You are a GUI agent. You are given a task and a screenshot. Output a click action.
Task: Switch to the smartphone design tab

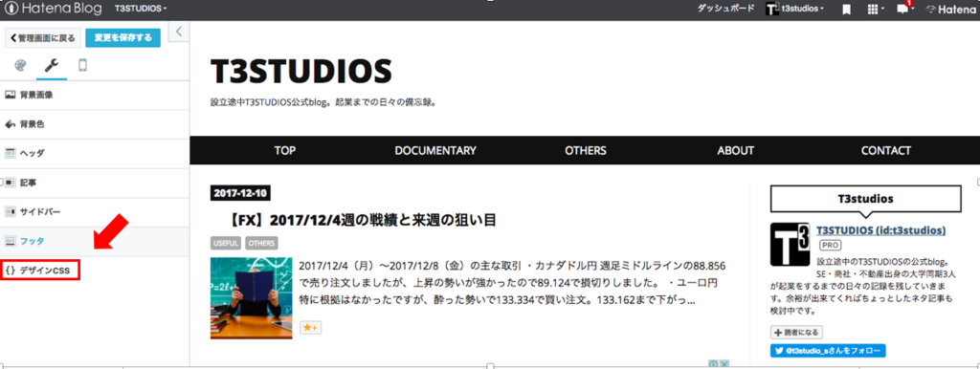(82, 66)
